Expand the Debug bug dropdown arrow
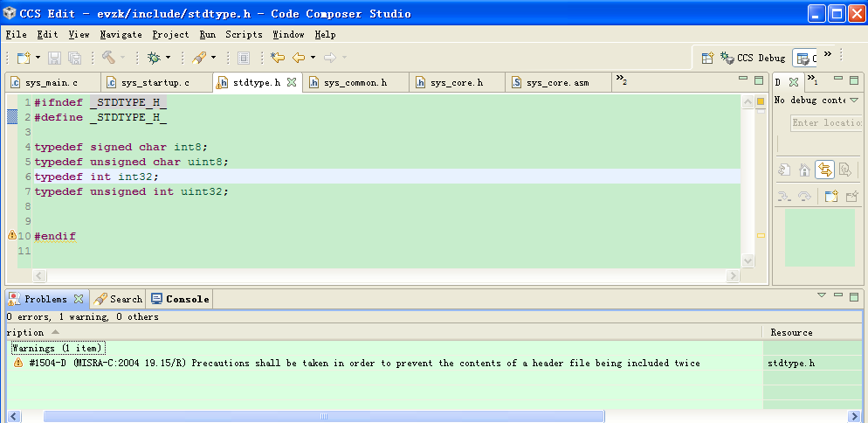The width and height of the screenshot is (868, 423). click(x=168, y=57)
